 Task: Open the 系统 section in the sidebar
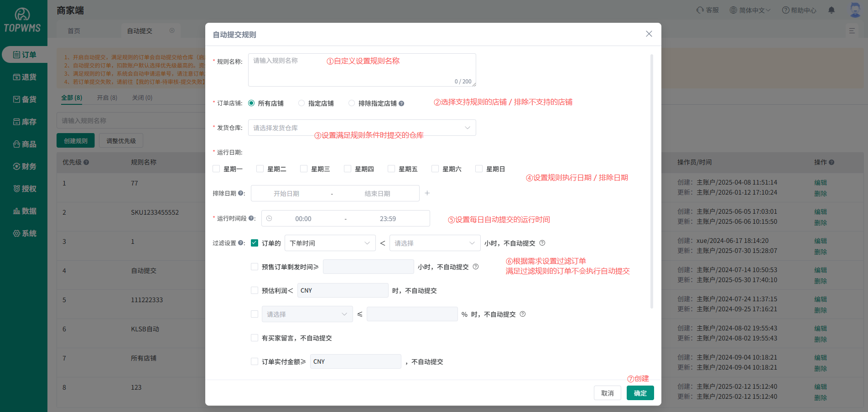[25, 233]
